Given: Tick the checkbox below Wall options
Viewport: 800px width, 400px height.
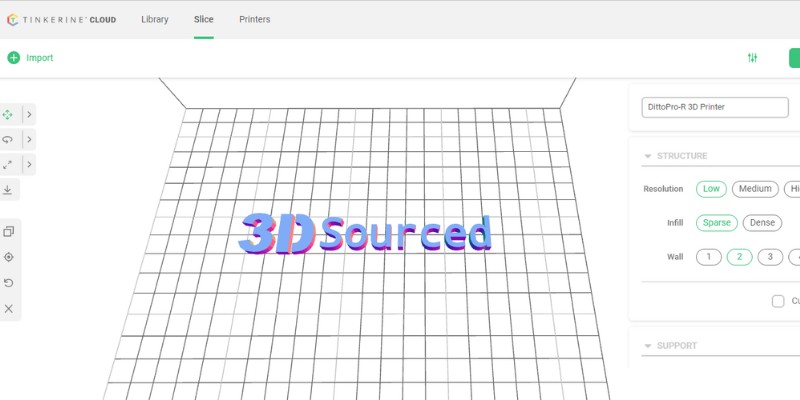Looking at the screenshot, I should [x=778, y=301].
